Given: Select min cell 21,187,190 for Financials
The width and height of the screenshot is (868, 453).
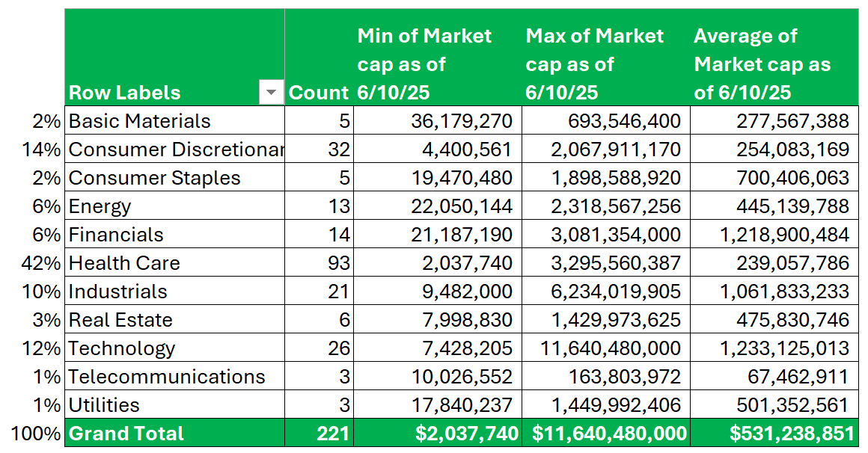Looking at the screenshot, I should (437, 234).
